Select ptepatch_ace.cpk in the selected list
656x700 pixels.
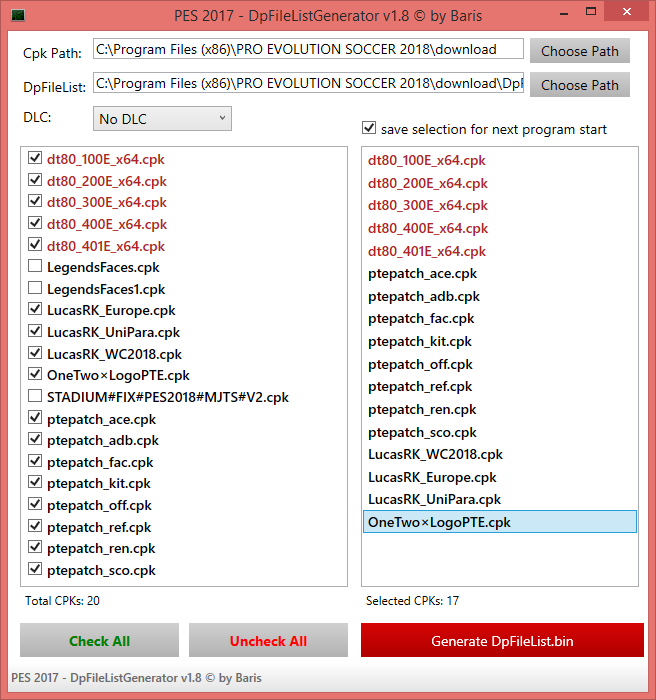(x=500, y=273)
